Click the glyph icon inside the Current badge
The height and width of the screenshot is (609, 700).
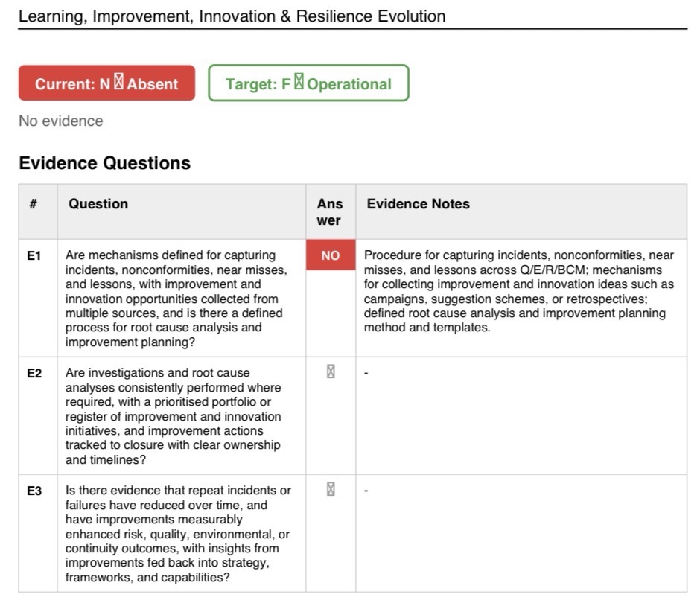pos(118,83)
